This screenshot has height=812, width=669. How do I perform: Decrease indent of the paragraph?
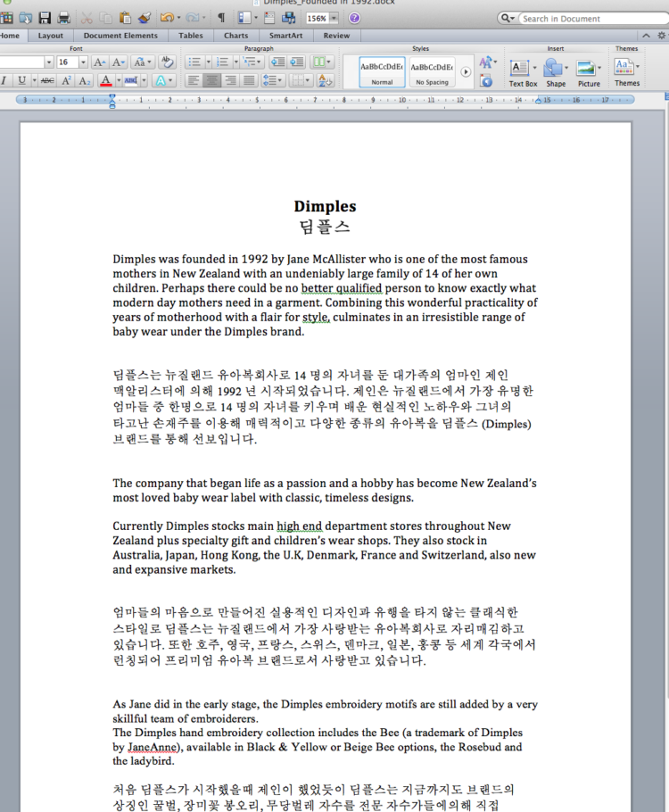(278, 62)
